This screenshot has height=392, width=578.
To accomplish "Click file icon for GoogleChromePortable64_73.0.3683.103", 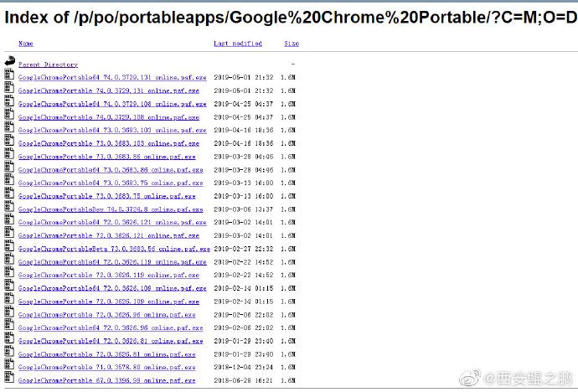I will [x=9, y=126].
